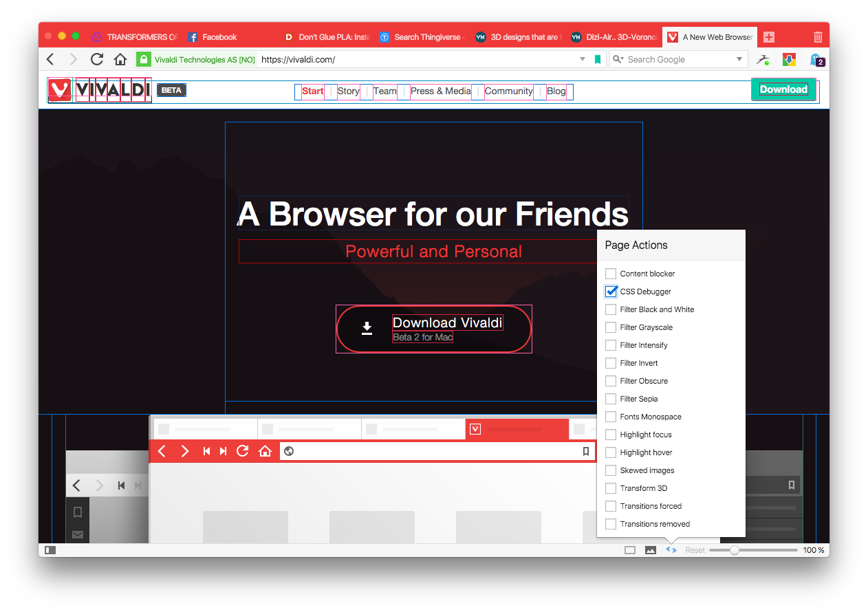Go to the Team page
The height and width of the screenshot is (612, 868).
(x=385, y=91)
